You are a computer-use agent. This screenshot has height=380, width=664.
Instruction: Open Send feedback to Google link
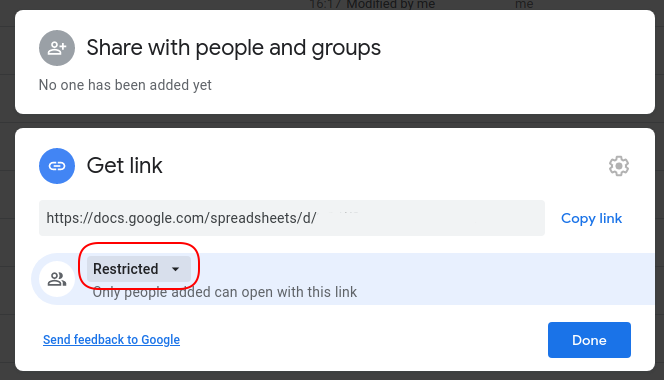click(111, 339)
